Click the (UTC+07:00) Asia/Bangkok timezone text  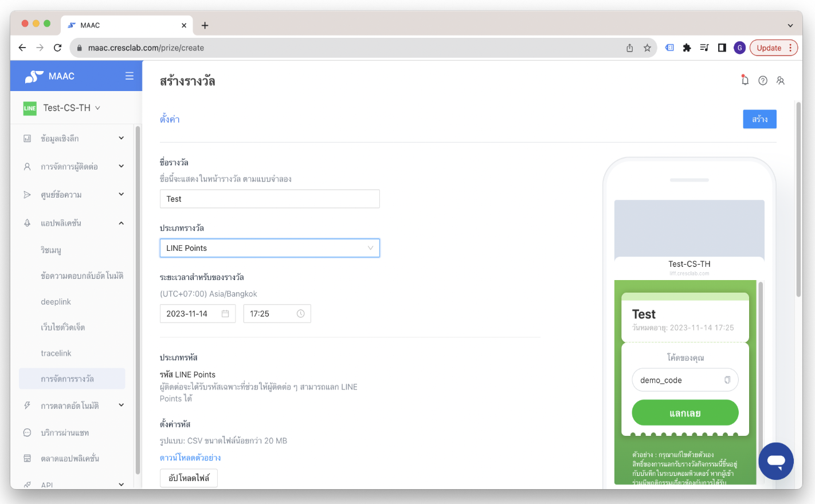pos(209,294)
